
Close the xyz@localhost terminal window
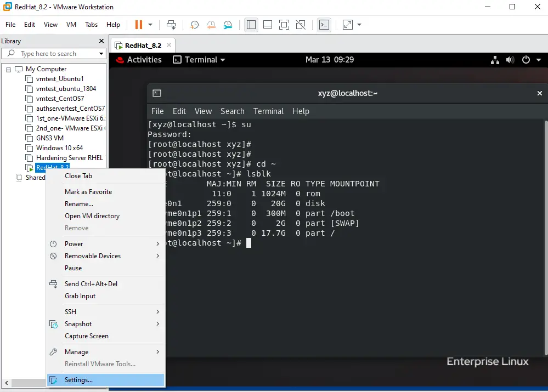coord(540,93)
